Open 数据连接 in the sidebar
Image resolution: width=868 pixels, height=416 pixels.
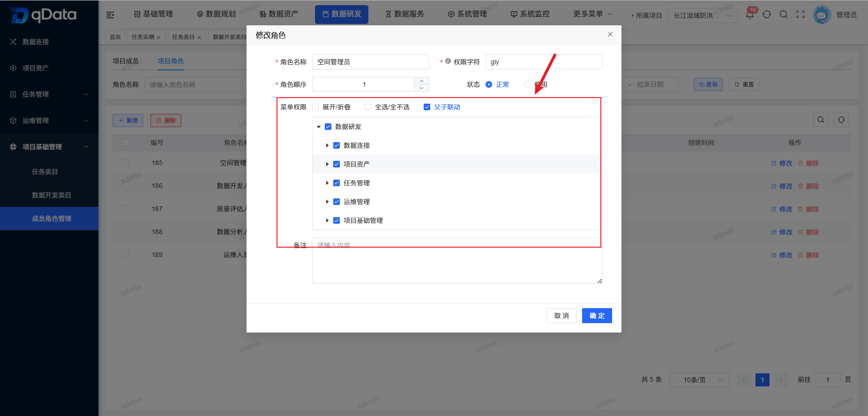click(x=49, y=42)
